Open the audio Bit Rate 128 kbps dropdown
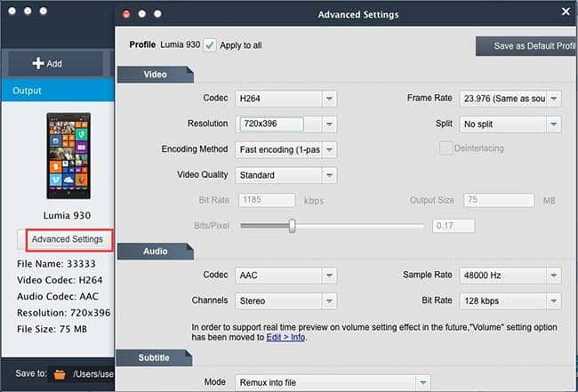 coord(510,301)
